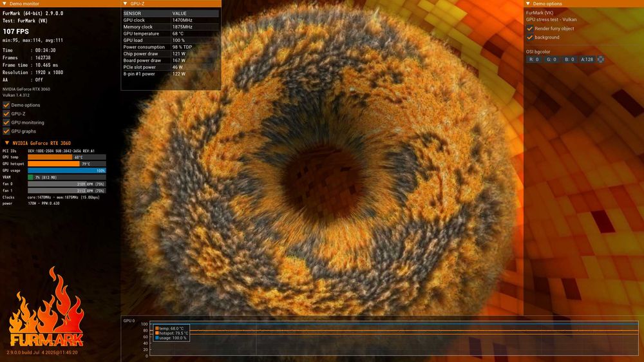Viewport: 644px width, 362px height.
Task: Click the PCI IDs device string
Action: (61, 151)
